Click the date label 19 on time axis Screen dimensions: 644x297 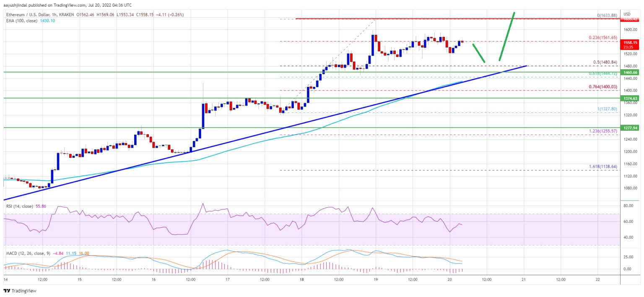coord(376,279)
